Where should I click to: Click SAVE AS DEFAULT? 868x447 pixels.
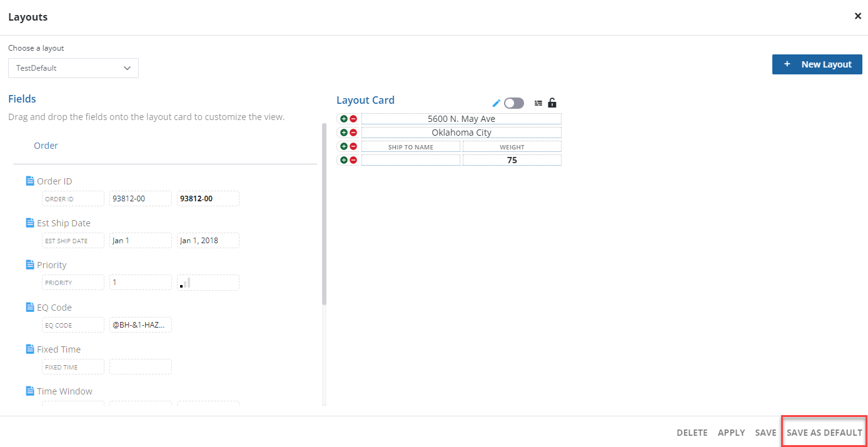[824, 433]
